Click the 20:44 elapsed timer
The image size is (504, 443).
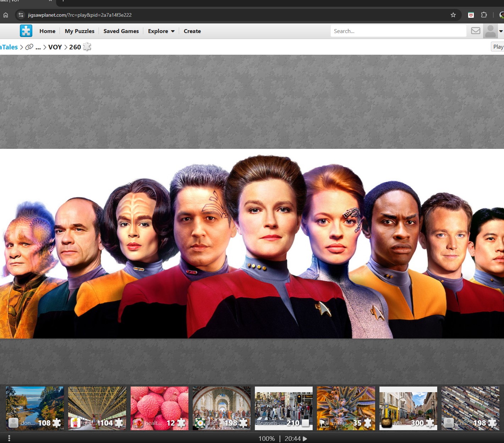coord(292,439)
